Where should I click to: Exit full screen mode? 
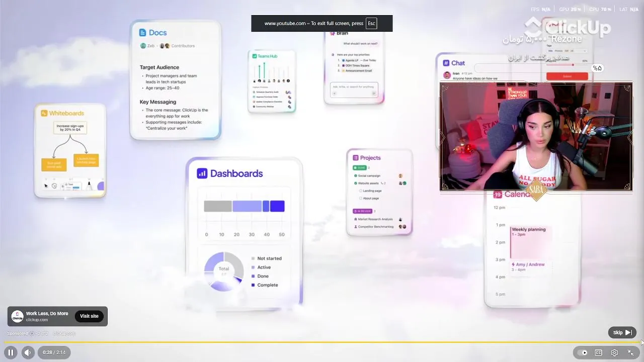coord(630,352)
